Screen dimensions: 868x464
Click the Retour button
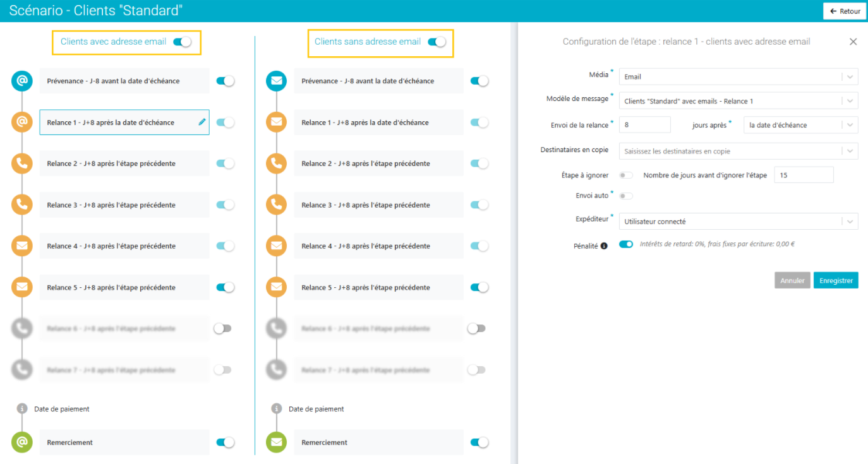[x=845, y=11]
